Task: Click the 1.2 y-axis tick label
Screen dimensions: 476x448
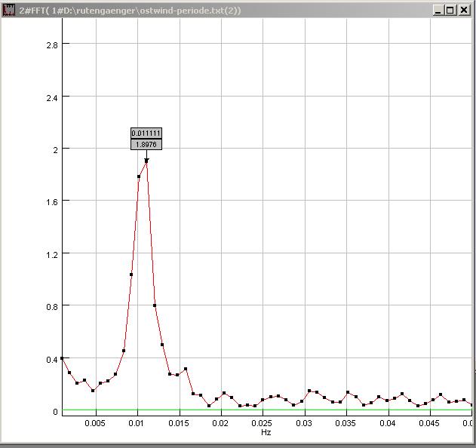Action: (52, 255)
